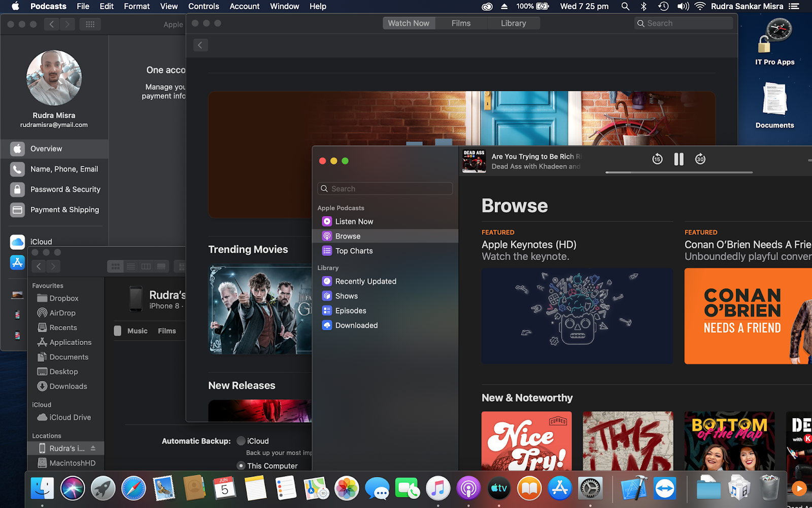Select MacintoshHD in Finder locations
812x508 pixels.
66,463
